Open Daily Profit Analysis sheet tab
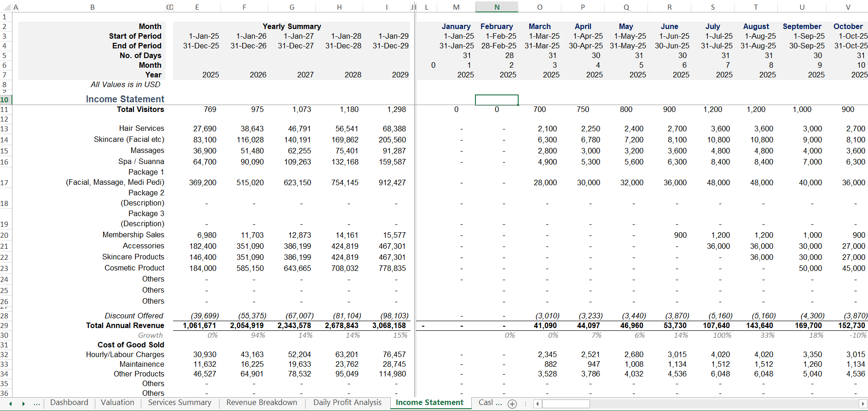The height and width of the screenshot is (411, 868). (x=347, y=403)
